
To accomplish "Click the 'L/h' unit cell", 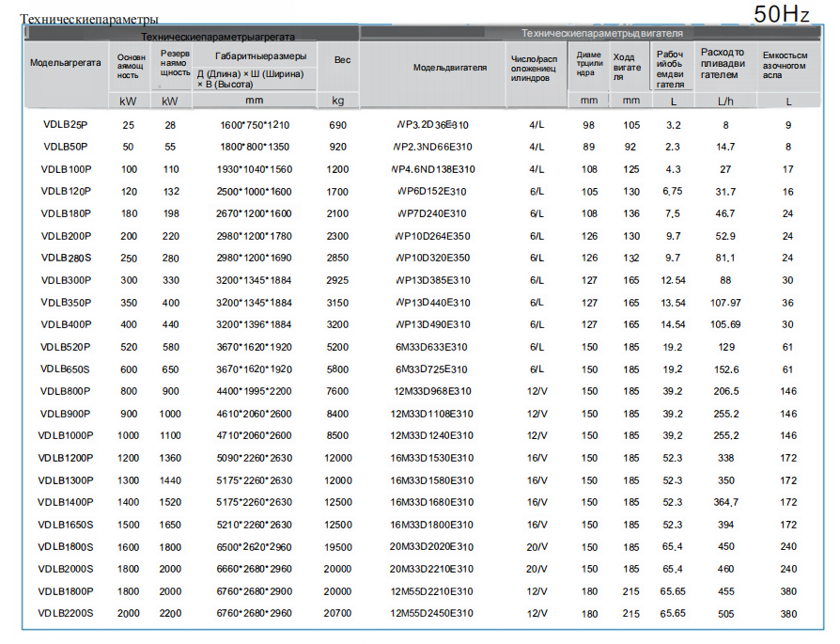I will (725, 102).
